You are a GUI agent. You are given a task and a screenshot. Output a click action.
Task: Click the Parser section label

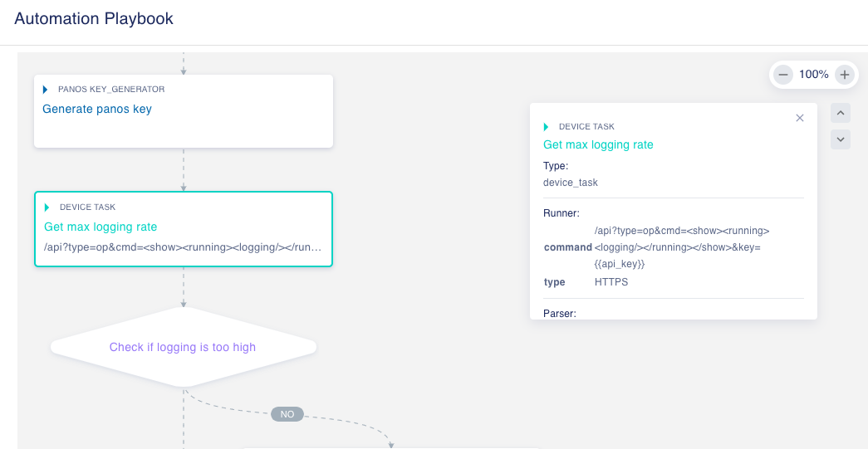coord(559,314)
